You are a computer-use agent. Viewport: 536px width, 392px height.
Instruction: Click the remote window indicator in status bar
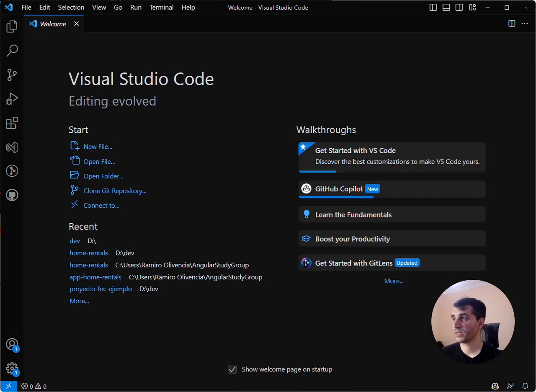point(8,386)
